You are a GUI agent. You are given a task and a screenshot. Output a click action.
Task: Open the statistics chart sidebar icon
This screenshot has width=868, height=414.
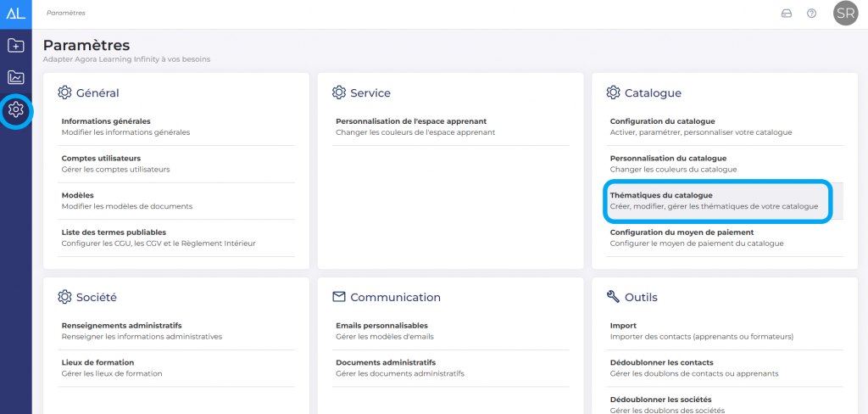(15, 77)
